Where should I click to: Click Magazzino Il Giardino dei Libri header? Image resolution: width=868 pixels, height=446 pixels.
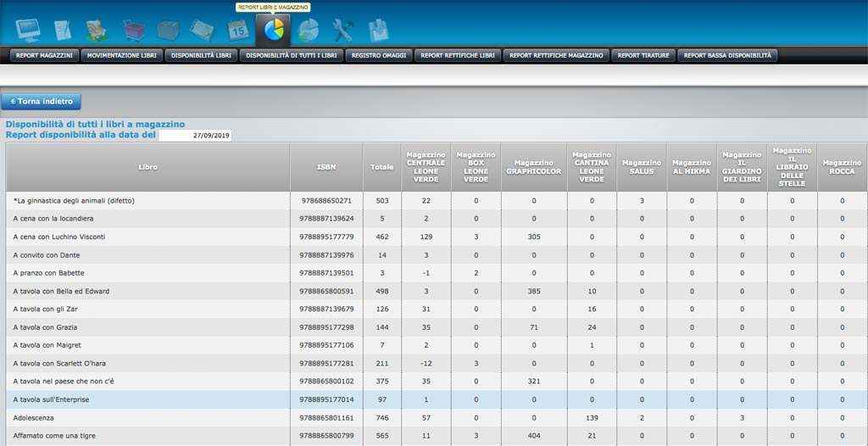742,167
